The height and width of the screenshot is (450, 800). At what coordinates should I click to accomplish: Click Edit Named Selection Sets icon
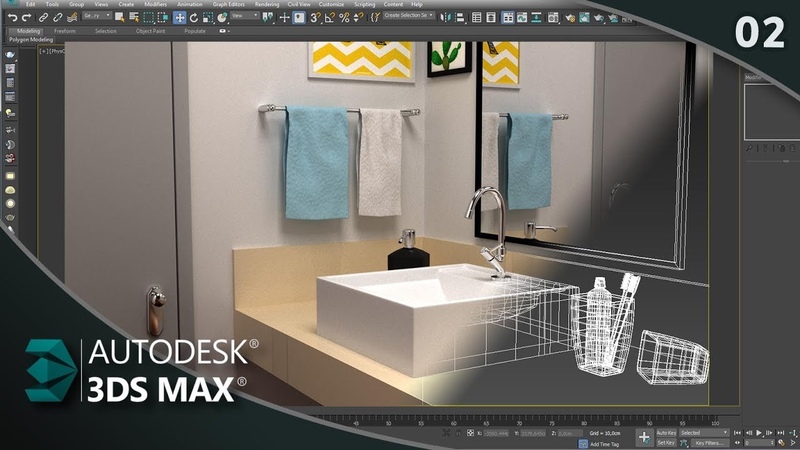click(376, 18)
